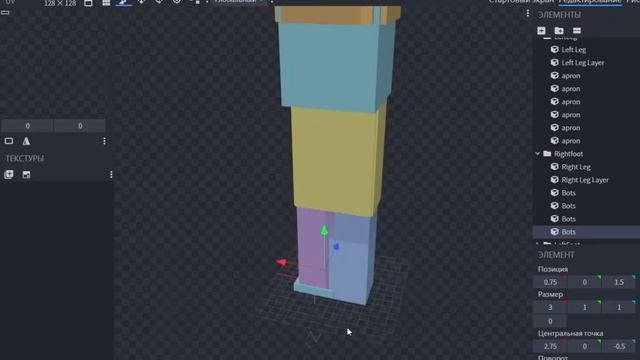Click the Элемент panel header
Screen dimensions: 640x360
pyautogui.click(x=556, y=255)
